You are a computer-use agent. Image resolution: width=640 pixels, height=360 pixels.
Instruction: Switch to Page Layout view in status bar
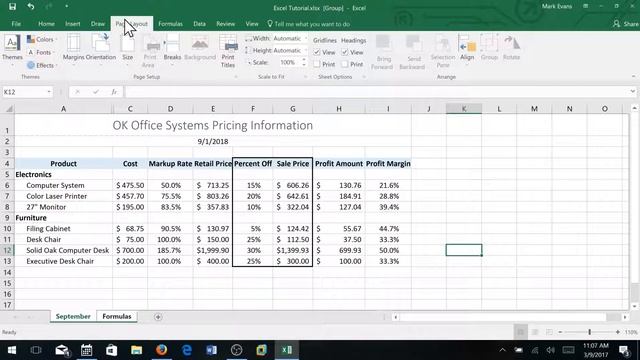pyautogui.click(x=535, y=332)
